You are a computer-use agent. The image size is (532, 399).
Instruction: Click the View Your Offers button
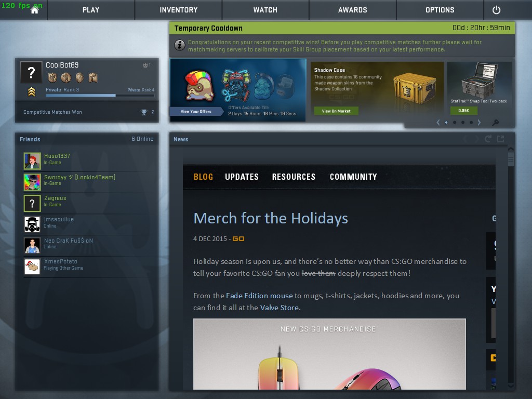196,111
